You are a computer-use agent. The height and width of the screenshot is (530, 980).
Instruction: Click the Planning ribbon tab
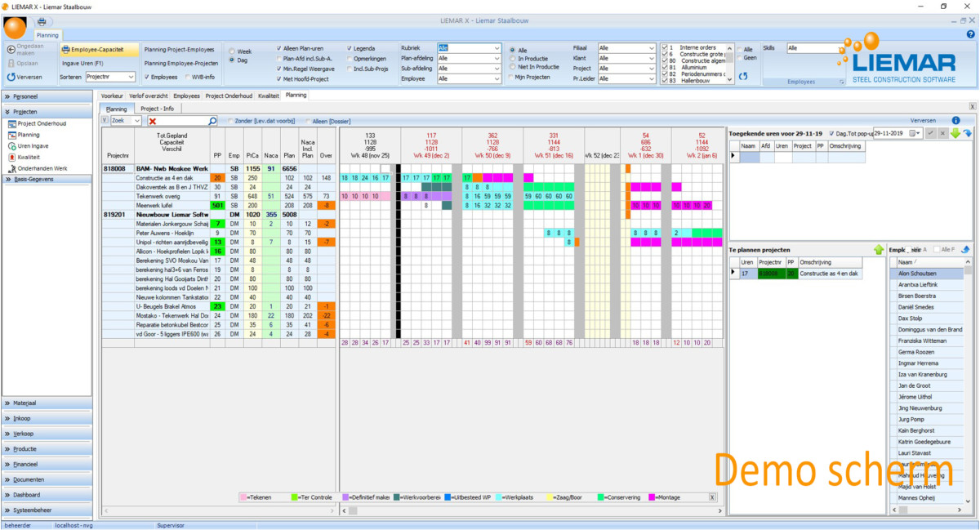[47, 35]
